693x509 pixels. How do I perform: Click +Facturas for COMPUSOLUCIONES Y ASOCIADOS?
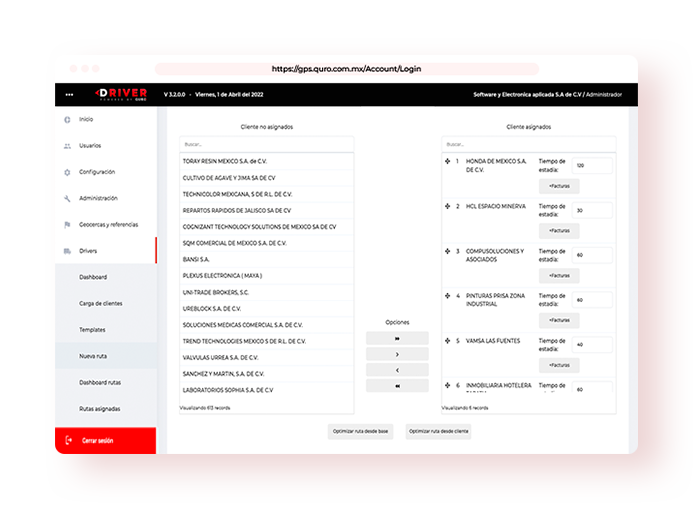coord(559,276)
